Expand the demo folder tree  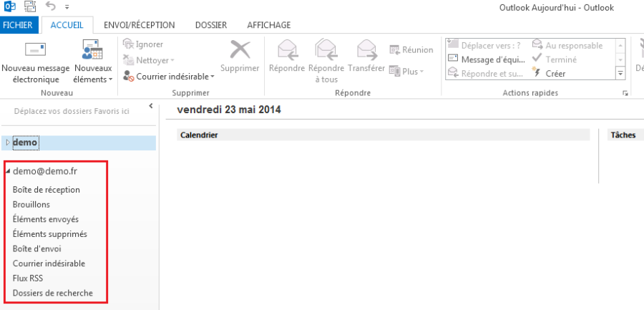7,142
